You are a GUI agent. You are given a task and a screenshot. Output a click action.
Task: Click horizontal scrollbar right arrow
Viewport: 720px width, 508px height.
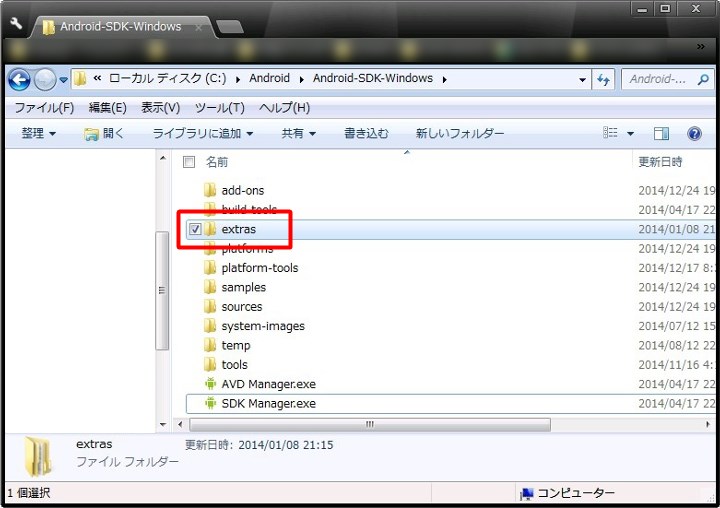pyautogui.click(x=708, y=424)
